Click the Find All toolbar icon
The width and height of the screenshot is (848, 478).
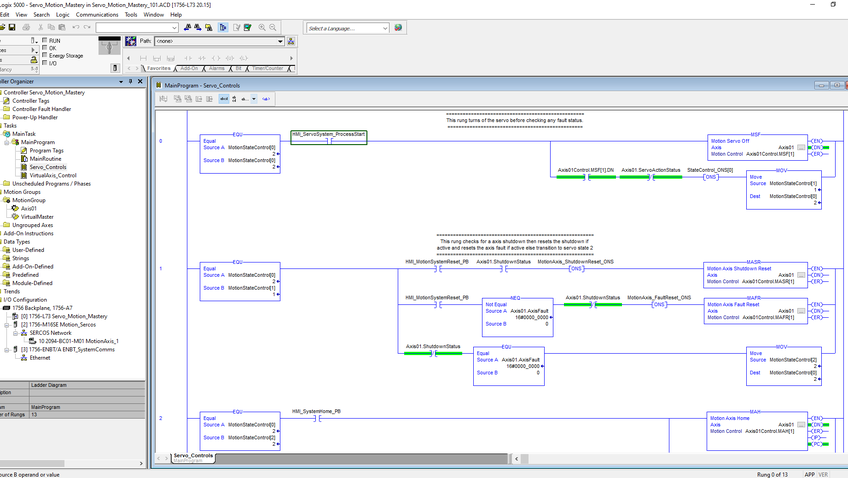(209, 27)
